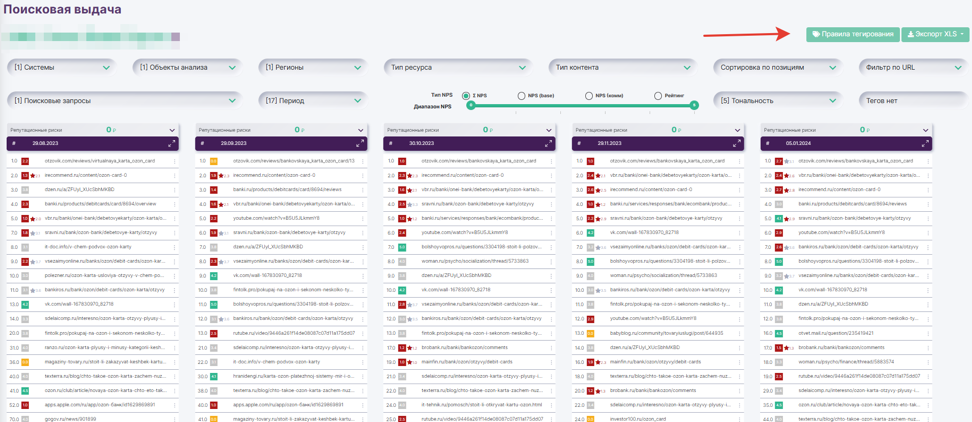Open the Период dropdown
Screen dimensions: 972x422
click(311, 100)
